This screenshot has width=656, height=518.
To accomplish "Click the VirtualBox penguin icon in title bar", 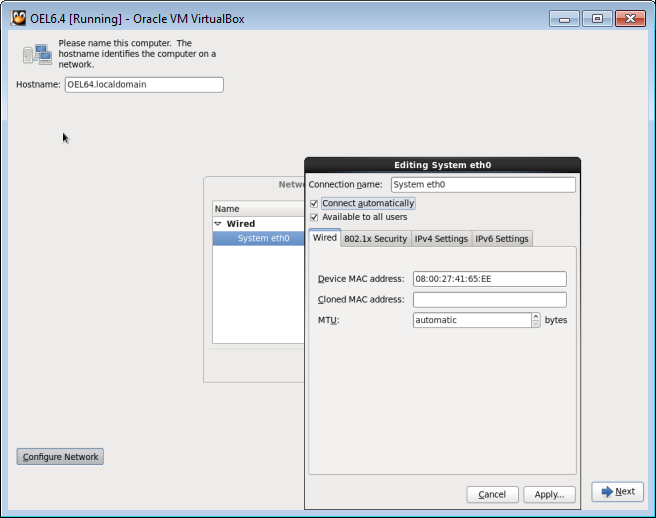I will point(18,18).
